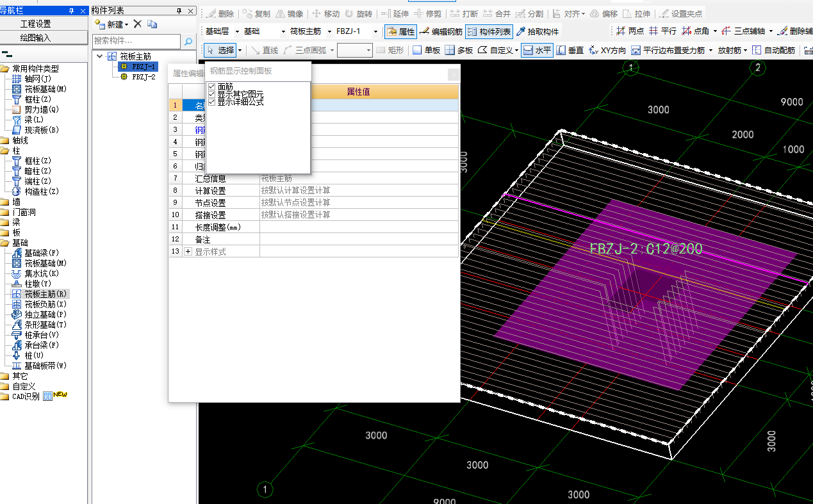This screenshot has height=504, width=813.
Task: Choose the 多板 multi-slab option
Action: click(x=459, y=50)
